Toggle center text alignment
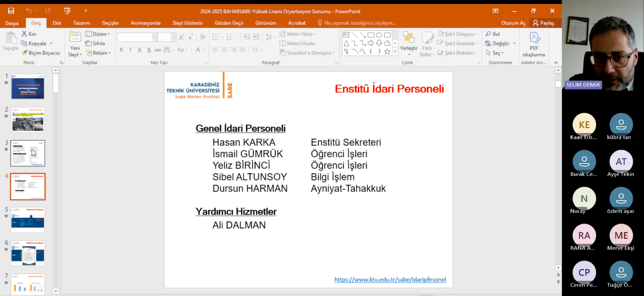Image resolution: width=644 pixels, height=296 pixels. [225, 50]
